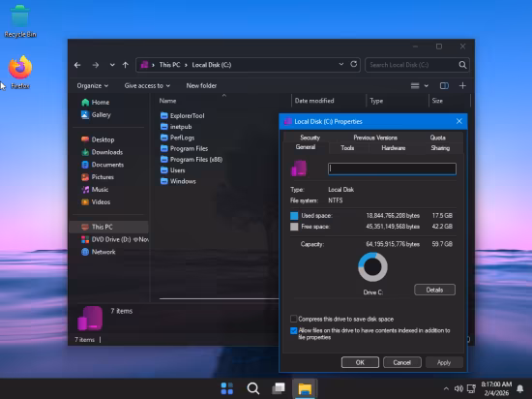532x399 pixels.
Task: Switch to the Sharing tab
Action: tap(440, 148)
